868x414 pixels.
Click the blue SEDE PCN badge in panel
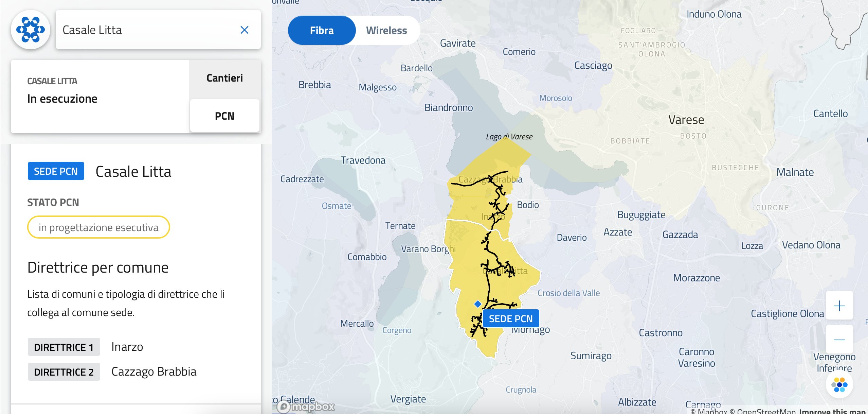pyautogui.click(x=56, y=171)
